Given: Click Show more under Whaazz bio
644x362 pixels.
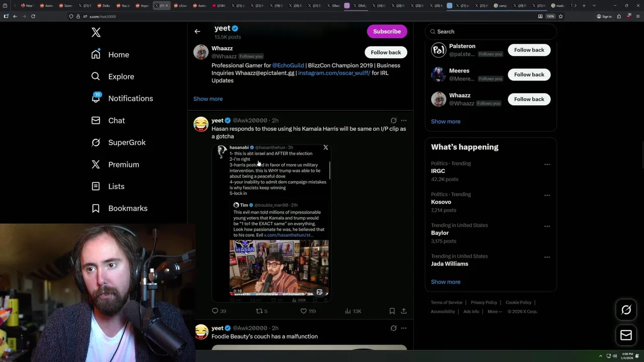Looking at the screenshot, I should (x=208, y=99).
